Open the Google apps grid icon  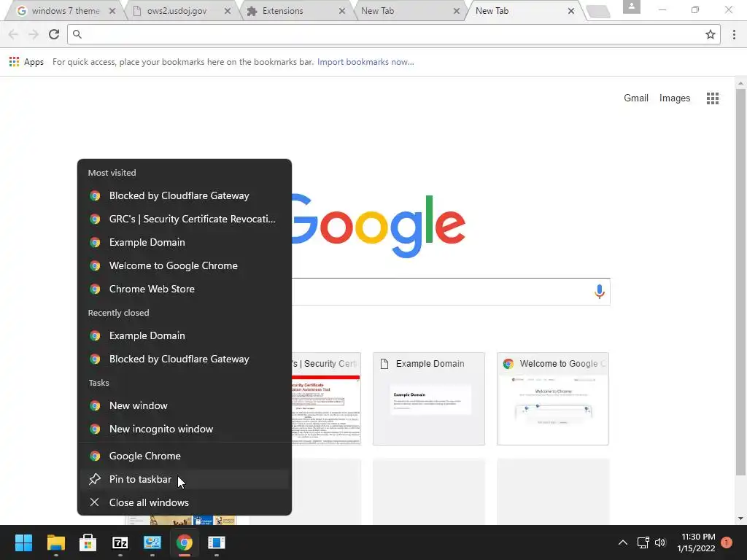(x=713, y=98)
